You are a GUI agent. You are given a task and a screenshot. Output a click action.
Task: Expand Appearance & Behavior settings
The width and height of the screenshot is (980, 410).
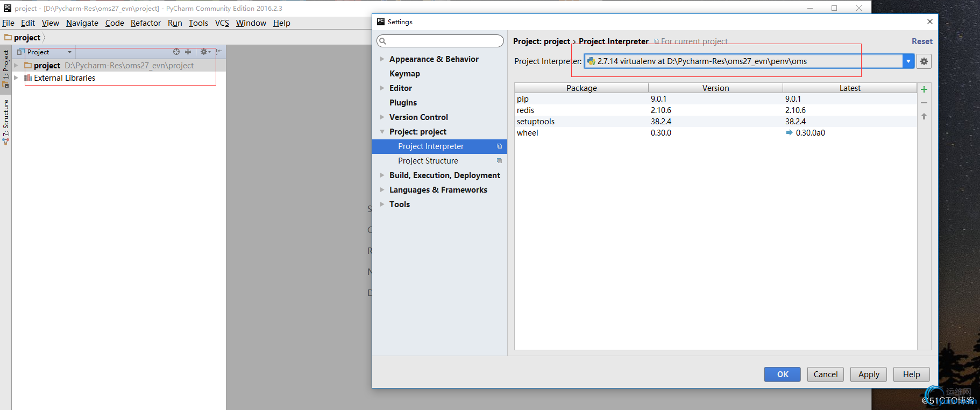point(382,59)
